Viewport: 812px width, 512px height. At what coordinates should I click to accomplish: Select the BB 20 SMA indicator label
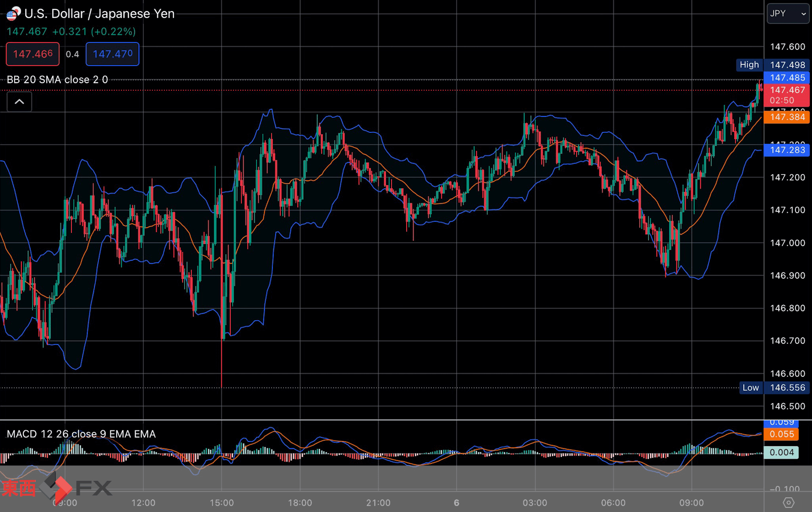pos(57,80)
